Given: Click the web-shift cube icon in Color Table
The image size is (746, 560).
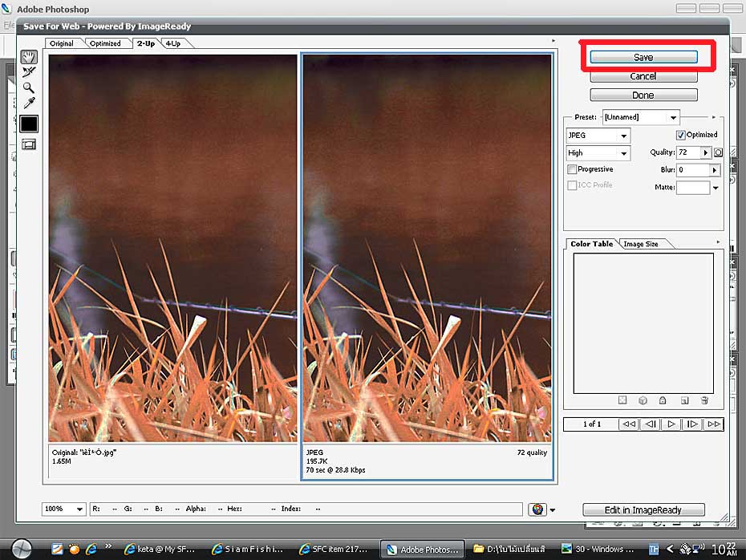Looking at the screenshot, I should point(643,400).
